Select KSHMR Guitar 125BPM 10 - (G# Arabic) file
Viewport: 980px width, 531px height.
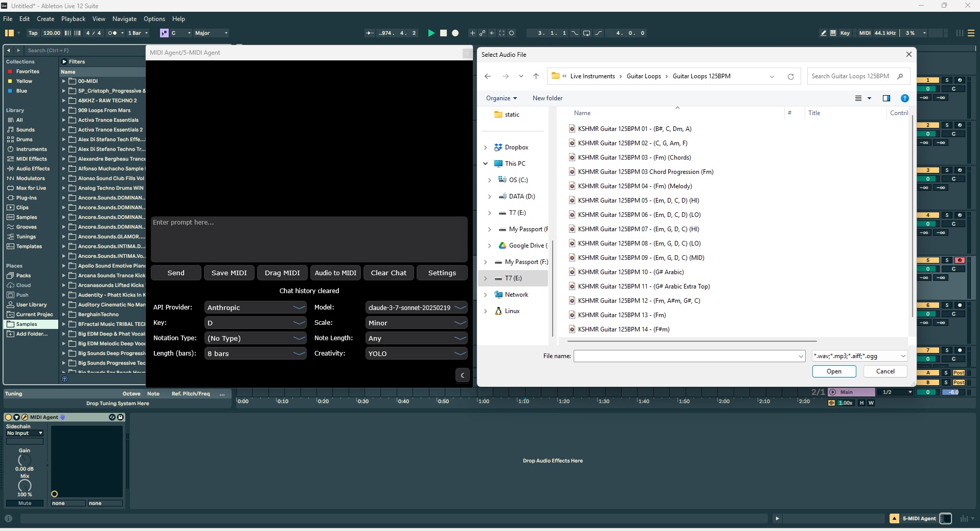[x=630, y=272]
